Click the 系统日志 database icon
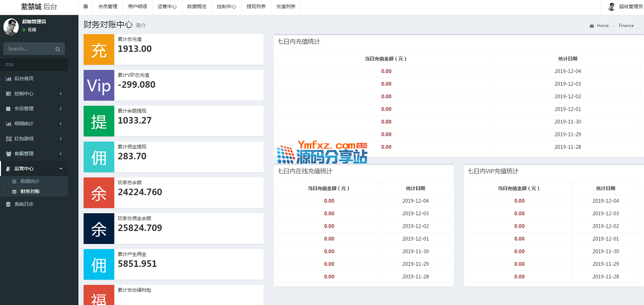The width and height of the screenshot is (644, 305). (x=8, y=204)
